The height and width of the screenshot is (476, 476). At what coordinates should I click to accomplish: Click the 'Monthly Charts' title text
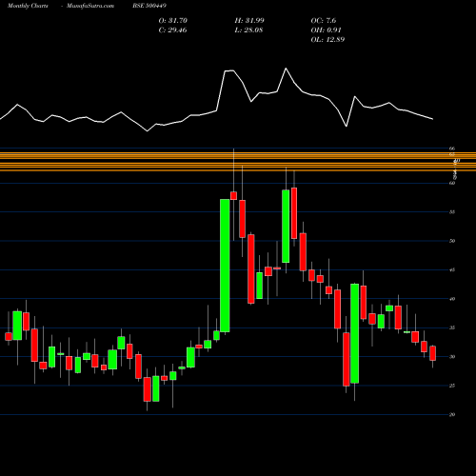point(28,6)
